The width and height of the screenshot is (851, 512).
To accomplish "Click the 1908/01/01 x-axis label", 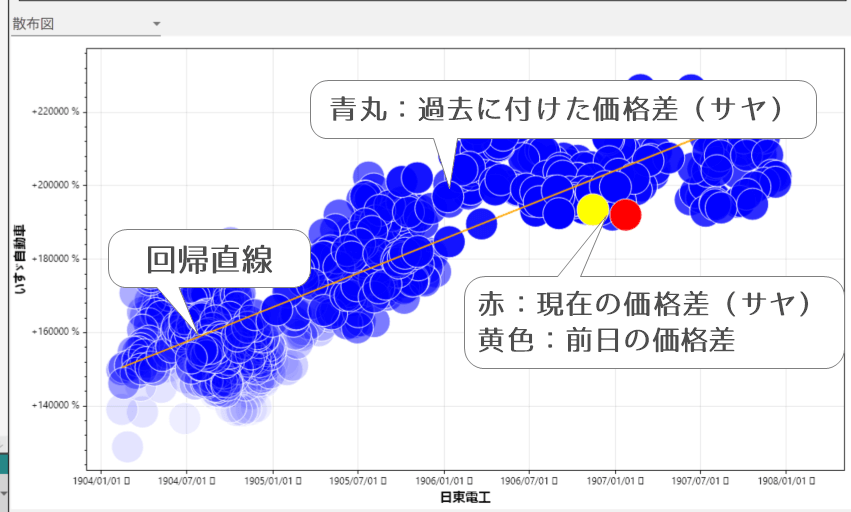I will point(786,481).
